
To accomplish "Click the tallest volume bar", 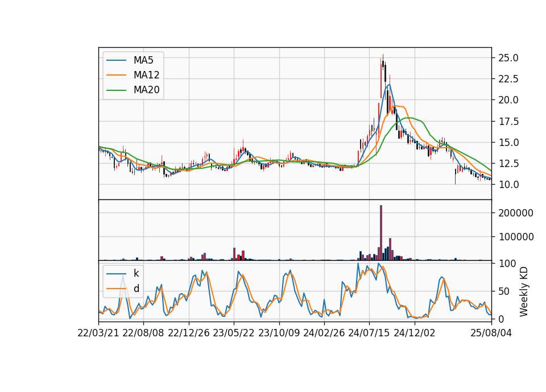I will (381, 233).
